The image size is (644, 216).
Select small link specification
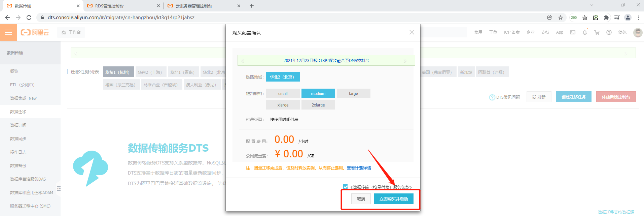(283, 93)
